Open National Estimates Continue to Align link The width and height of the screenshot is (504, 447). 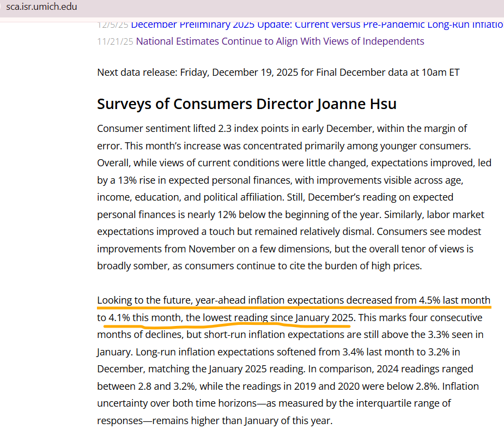[280, 41]
